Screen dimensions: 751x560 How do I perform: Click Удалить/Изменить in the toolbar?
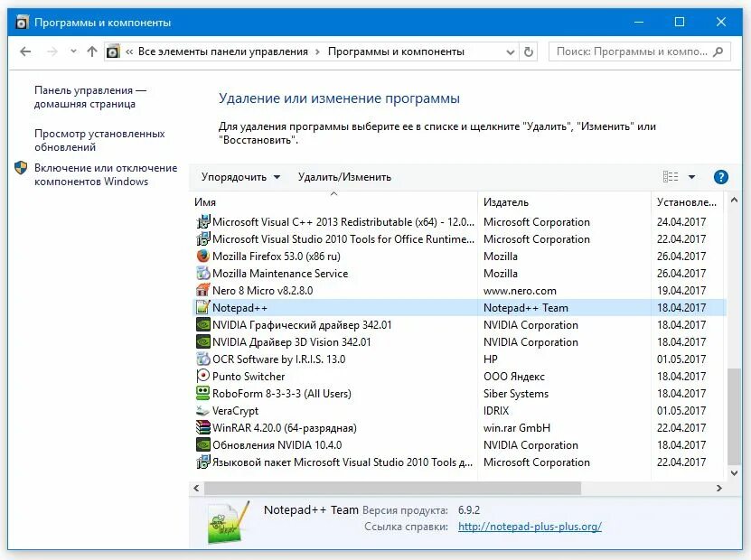pyautogui.click(x=344, y=177)
